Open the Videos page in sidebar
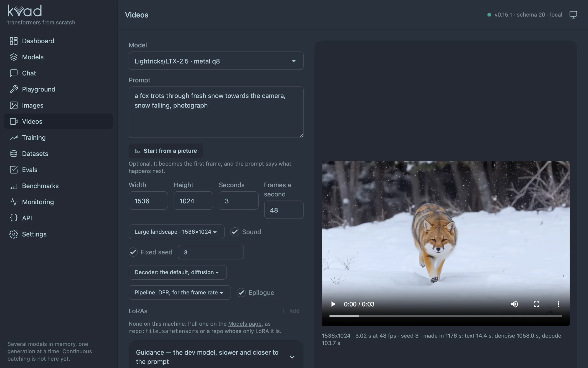 pos(59,121)
